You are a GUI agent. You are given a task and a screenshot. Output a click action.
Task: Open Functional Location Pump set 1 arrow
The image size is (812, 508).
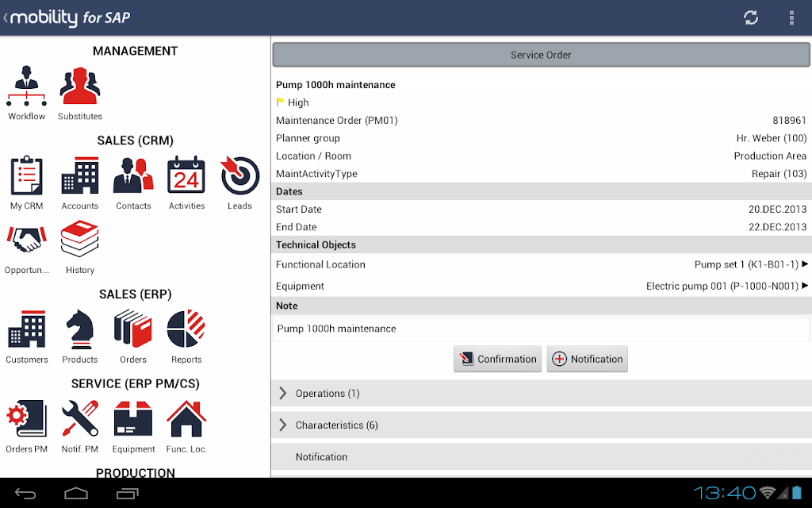click(804, 264)
